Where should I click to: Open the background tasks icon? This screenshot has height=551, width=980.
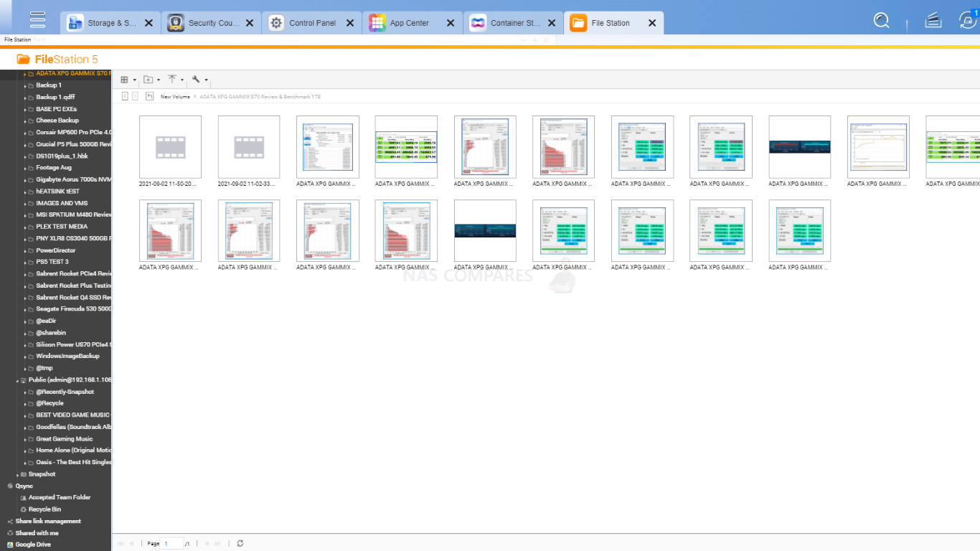[933, 21]
